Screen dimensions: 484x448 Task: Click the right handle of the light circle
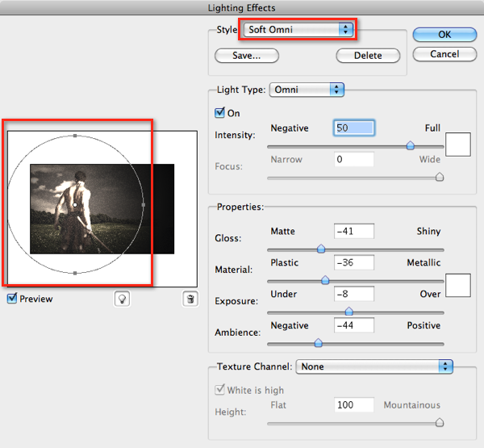[x=144, y=205]
